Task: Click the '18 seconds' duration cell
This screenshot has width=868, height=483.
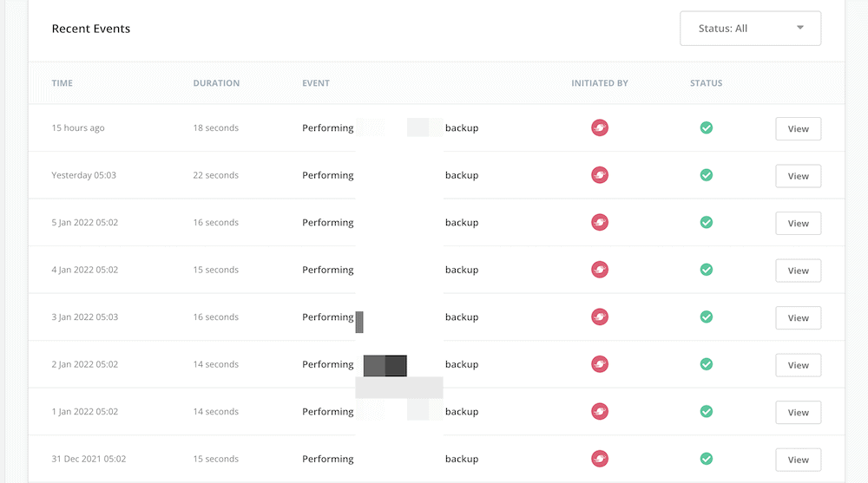Action: 216,127
